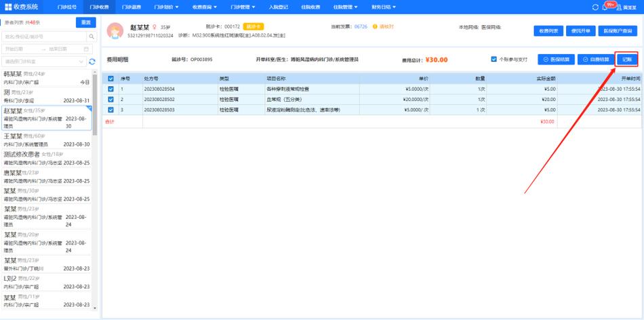The image size is (644, 320).
Task: Click the 医保结算 button
Action: point(556,60)
